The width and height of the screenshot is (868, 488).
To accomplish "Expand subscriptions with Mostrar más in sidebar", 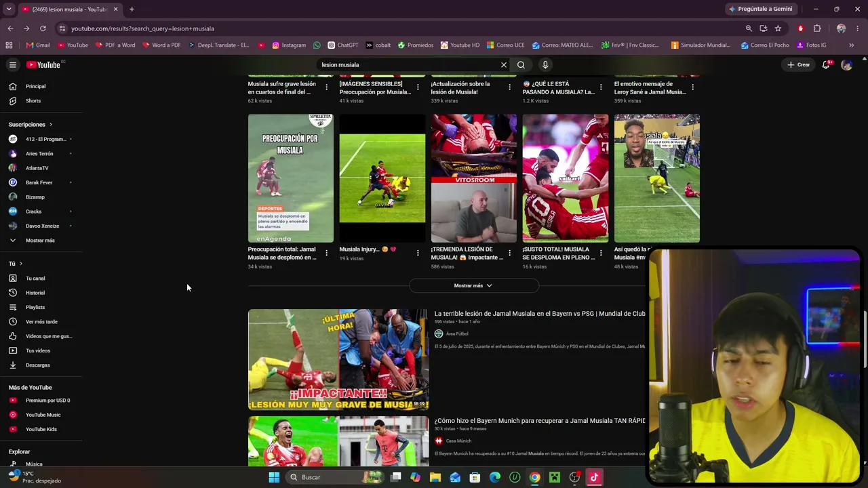I will click(x=41, y=241).
